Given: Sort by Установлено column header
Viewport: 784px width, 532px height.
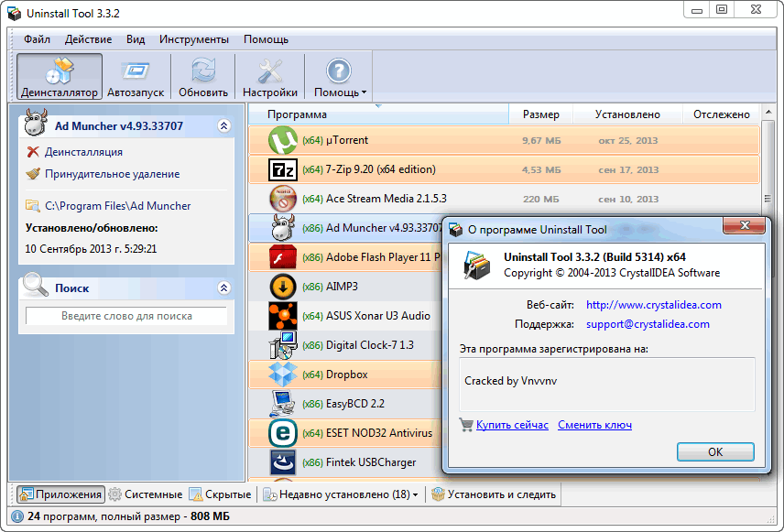Looking at the screenshot, I should tap(627, 114).
